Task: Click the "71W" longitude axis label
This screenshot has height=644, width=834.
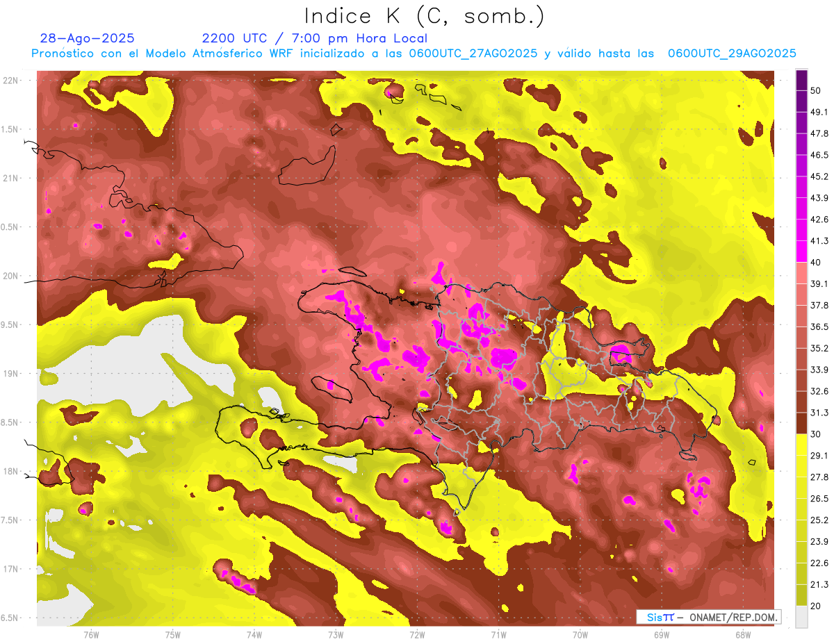Action: (x=498, y=635)
